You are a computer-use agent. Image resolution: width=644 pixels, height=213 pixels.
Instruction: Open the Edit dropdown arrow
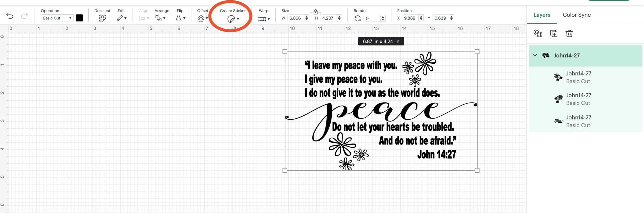point(126,18)
